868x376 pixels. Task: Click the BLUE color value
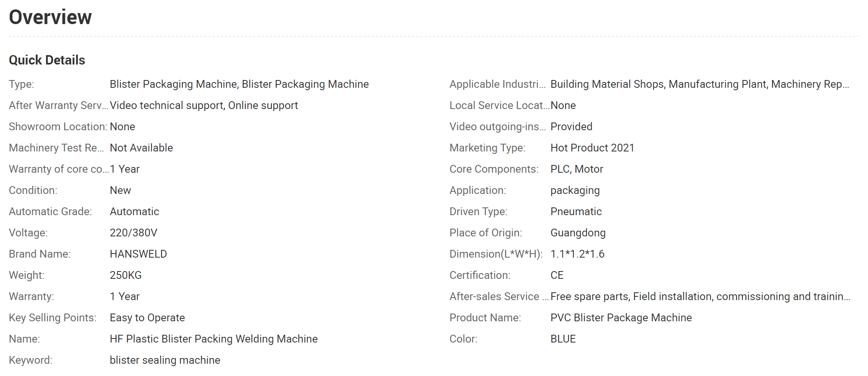click(x=563, y=339)
